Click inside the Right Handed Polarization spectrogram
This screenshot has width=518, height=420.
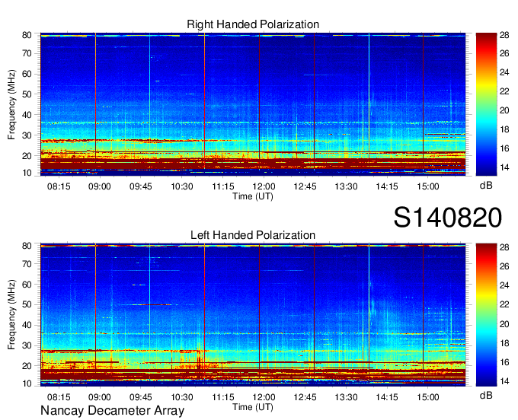tap(253, 104)
